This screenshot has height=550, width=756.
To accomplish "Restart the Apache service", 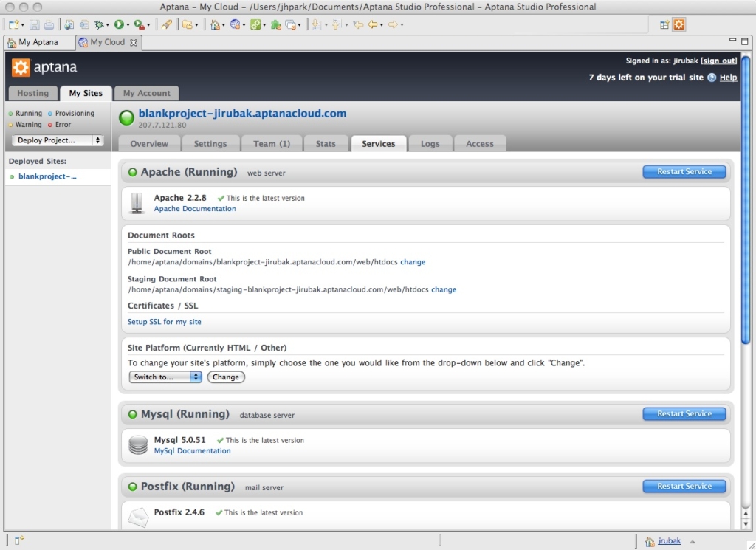I will click(x=684, y=171).
